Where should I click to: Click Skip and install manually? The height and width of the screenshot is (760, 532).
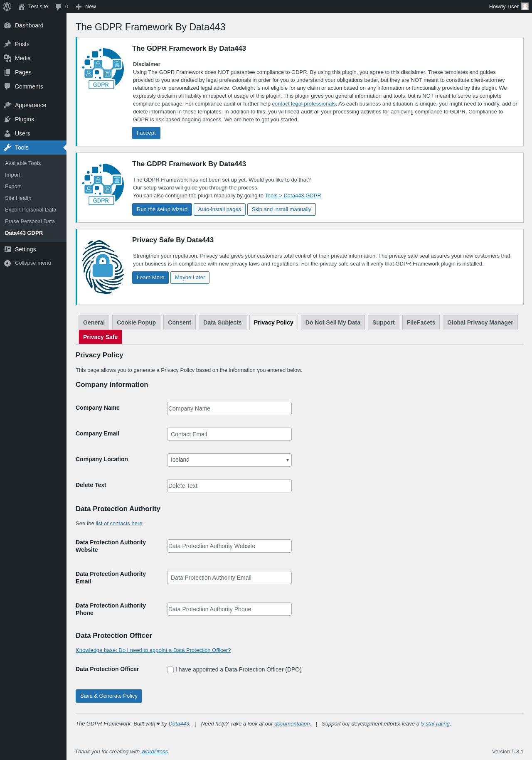(x=281, y=209)
